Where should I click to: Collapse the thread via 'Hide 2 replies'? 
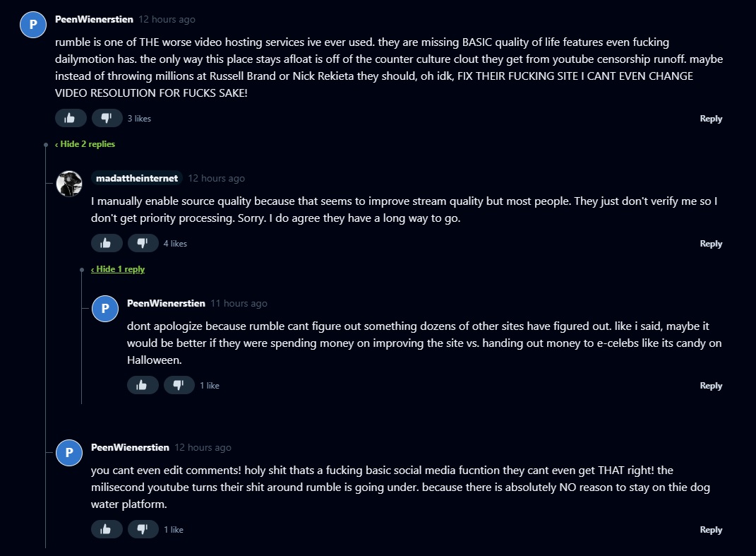[x=85, y=144]
